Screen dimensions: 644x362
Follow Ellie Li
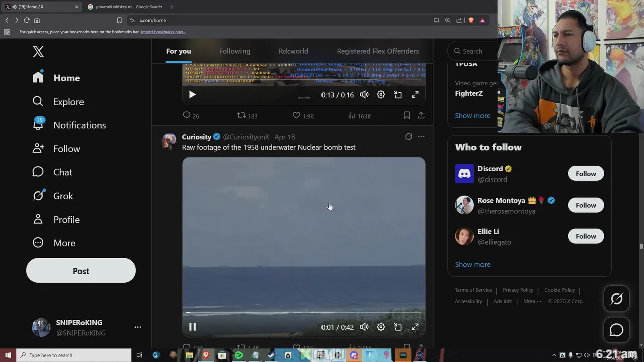point(586,236)
